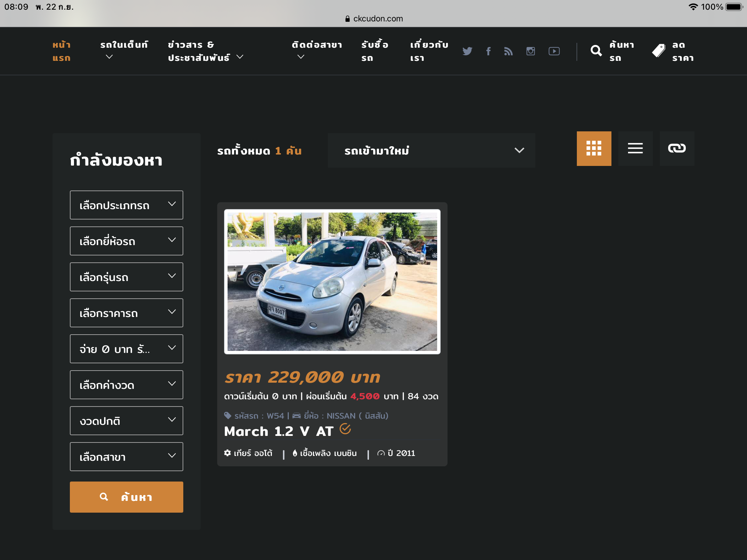Screen dimensions: 747x560
Task: Tap the battery indicator in status bar
Action: [734, 7]
